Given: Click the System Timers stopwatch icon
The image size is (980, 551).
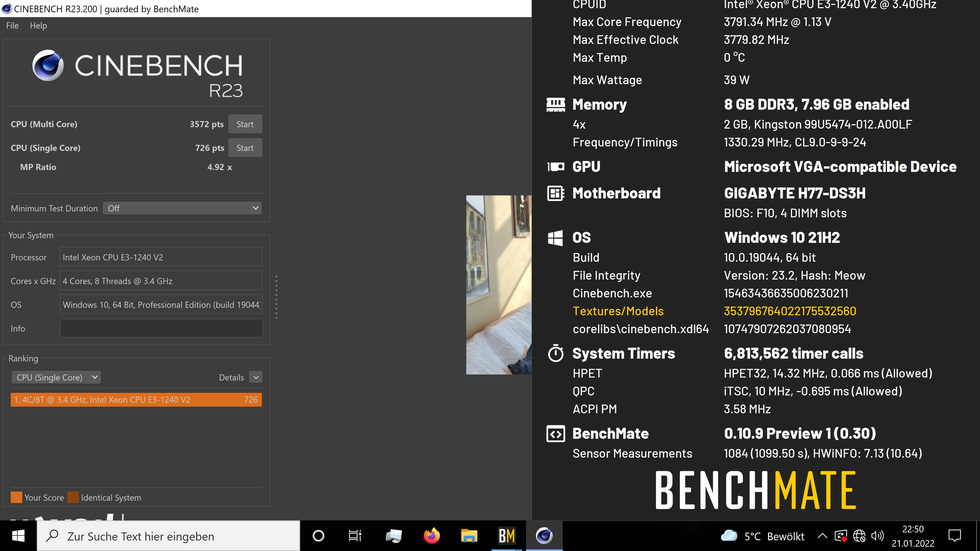Looking at the screenshot, I should tap(555, 353).
